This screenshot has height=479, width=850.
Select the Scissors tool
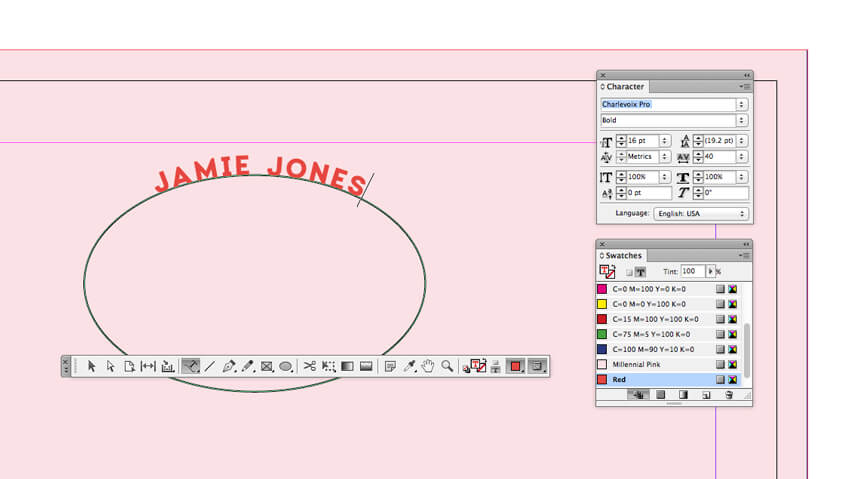click(310, 366)
